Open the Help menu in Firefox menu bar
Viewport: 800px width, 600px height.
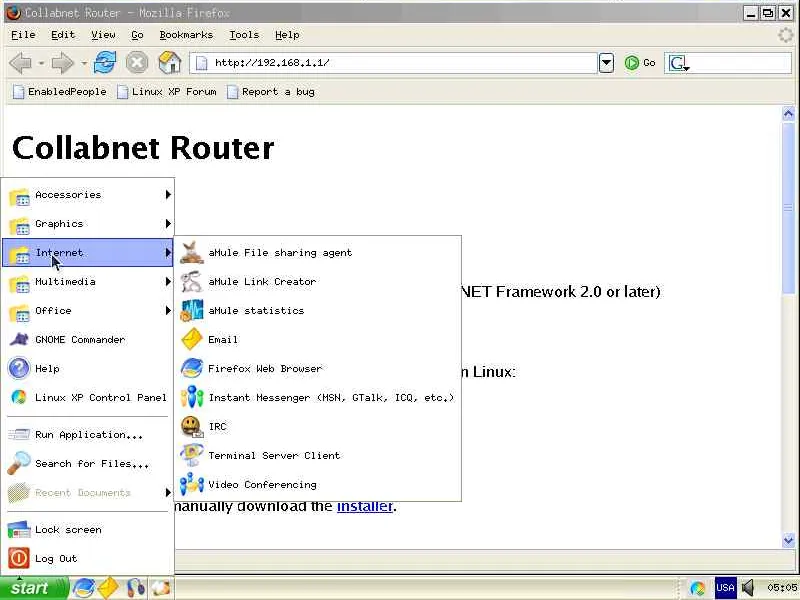tap(287, 35)
